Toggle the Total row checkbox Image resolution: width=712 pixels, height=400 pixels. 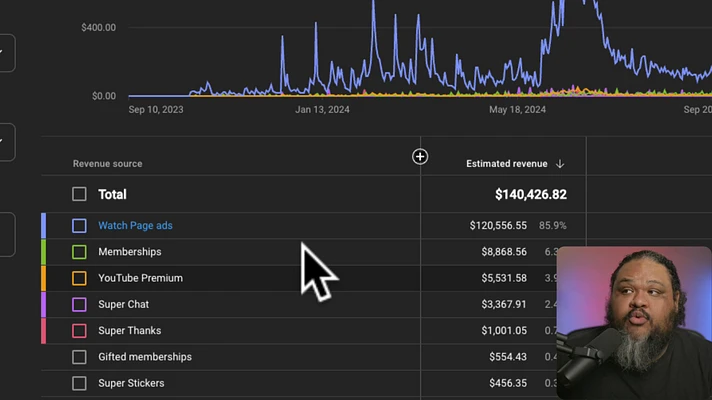coord(79,194)
